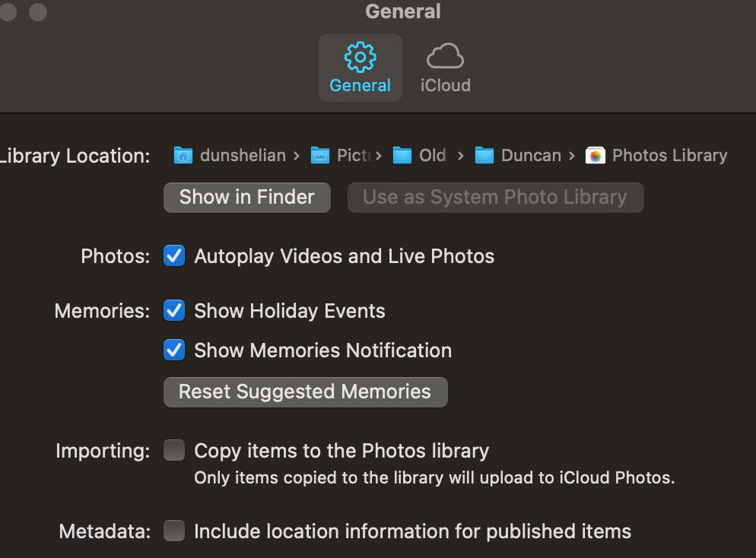Select the Photos Library path label
The width and height of the screenshot is (756, 558).
point(670,156)
